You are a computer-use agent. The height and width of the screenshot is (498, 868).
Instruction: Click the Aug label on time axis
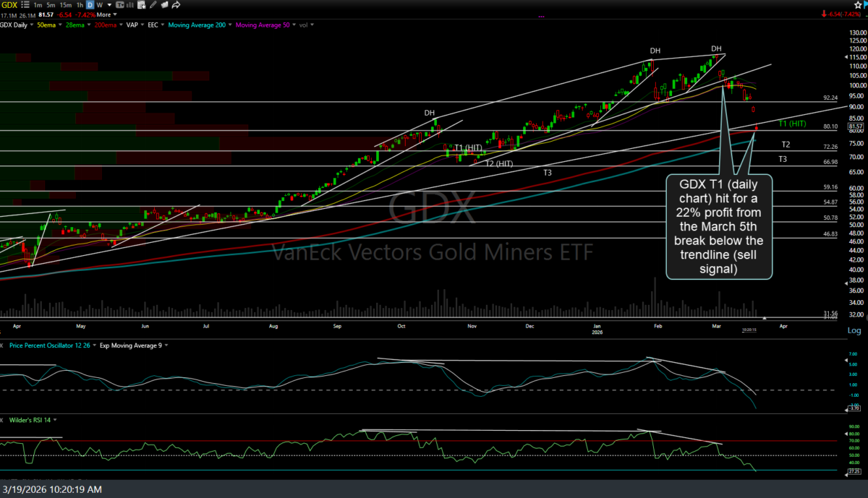[274, 326]
